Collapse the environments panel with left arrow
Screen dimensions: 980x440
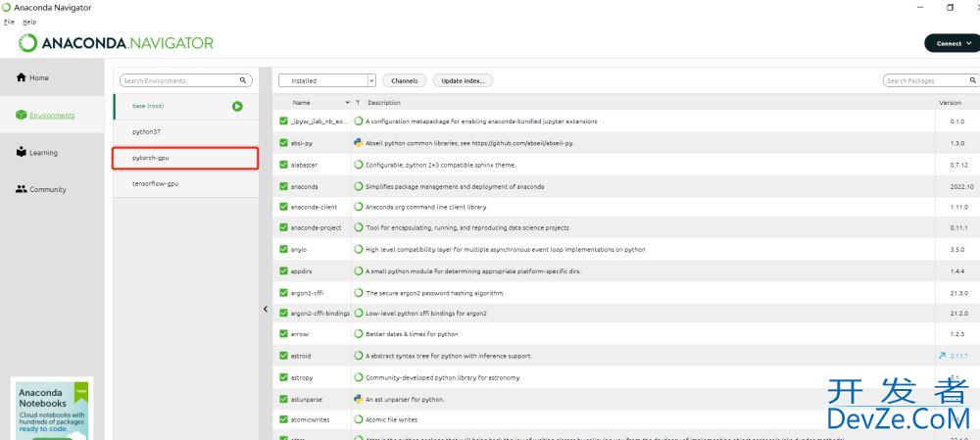pyautogui.click(x=265, y=309)
